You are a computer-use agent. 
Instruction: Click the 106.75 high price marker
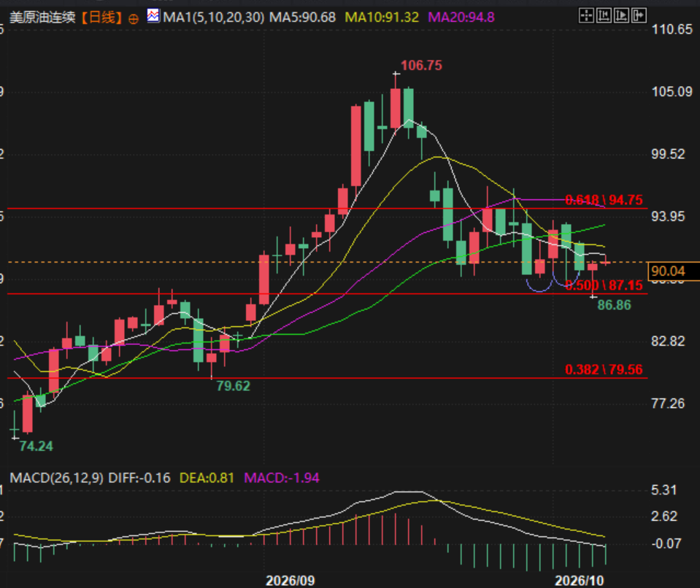[421, 66]
